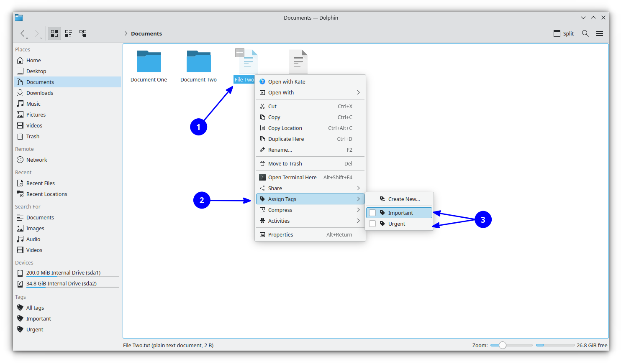This screenshot has height=364, width=621.
Task: Check the Urgent tag checkbox
Action: coord(372,223)
